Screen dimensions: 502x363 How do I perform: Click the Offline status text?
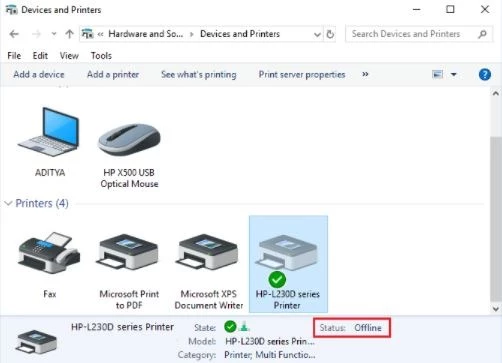point(368,328)
